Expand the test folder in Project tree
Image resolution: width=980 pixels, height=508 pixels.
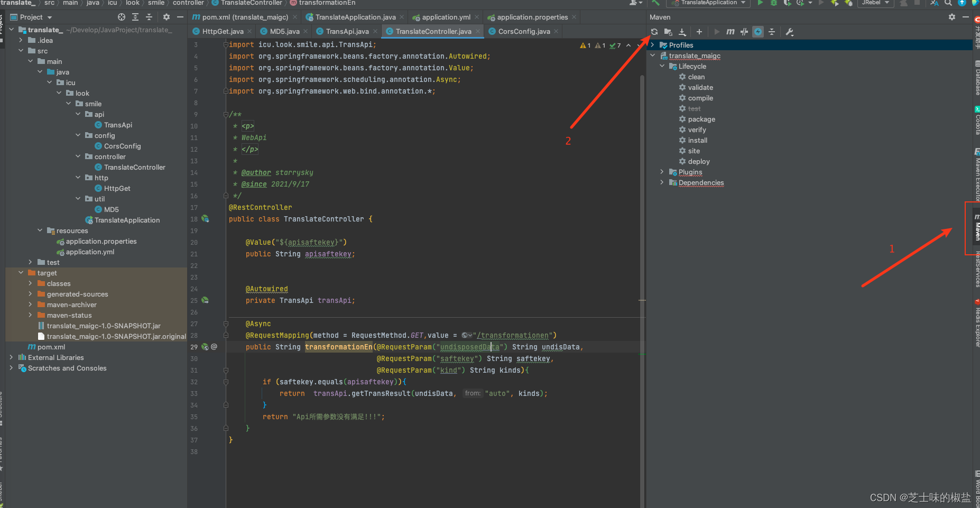(30, 262)
